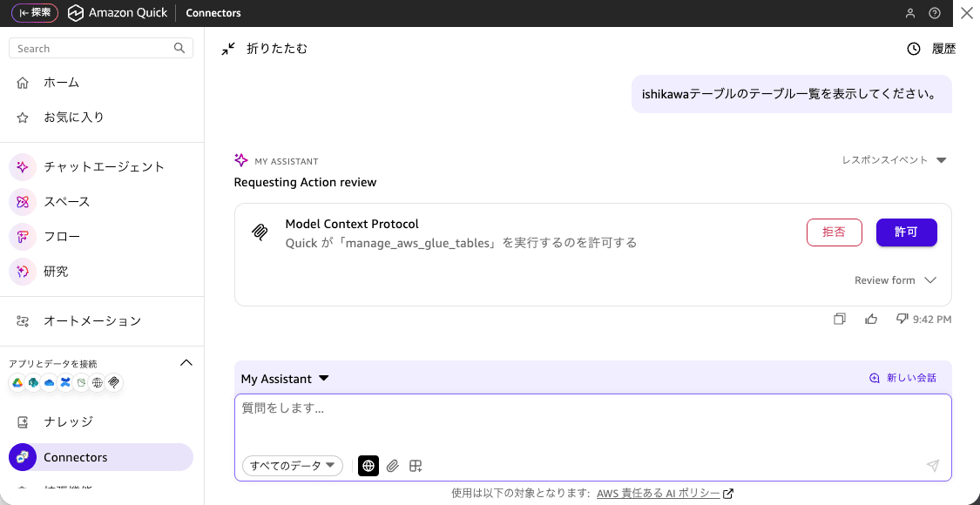Image resolution: width=980 pixels, height=505 pixels.
Task: Open the help question mark icon
Action: (935, 13)
